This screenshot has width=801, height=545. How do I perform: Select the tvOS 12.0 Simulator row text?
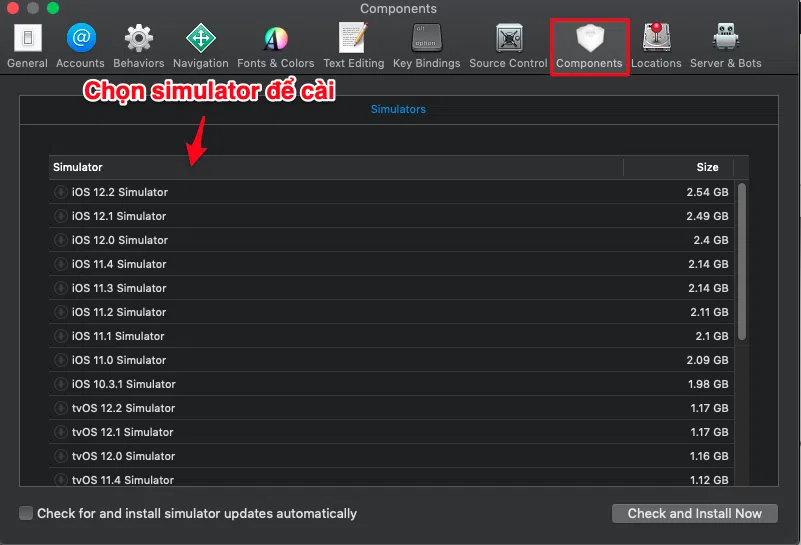pos(123,456)
